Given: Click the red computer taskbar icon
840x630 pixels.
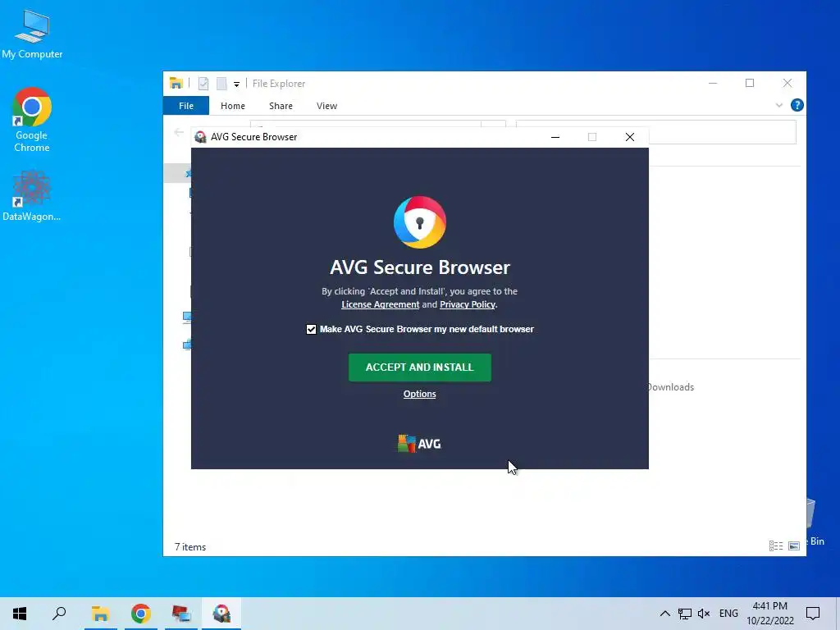Looking at the screenshot, I should tap(181, 614).
